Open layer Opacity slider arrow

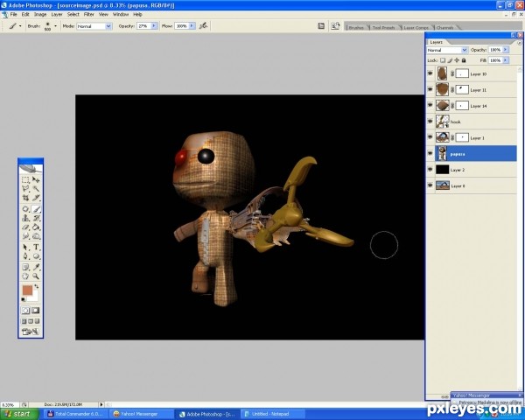tap(505, 50)
